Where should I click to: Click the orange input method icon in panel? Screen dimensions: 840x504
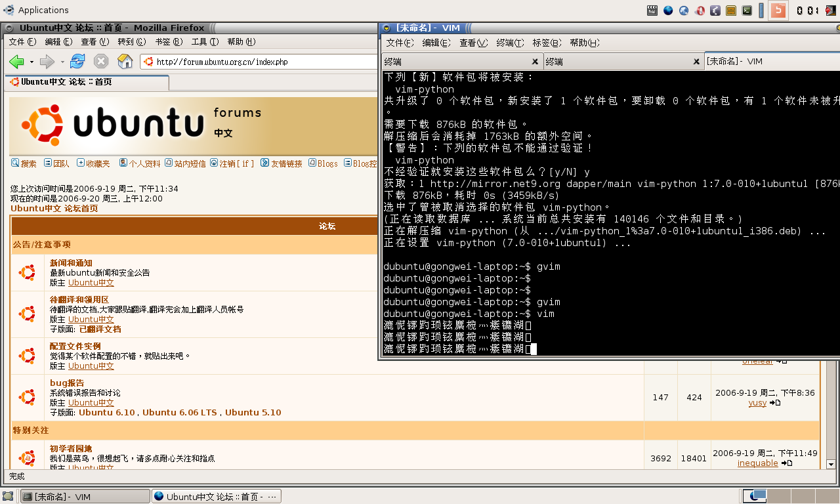(x=778, y=10)
